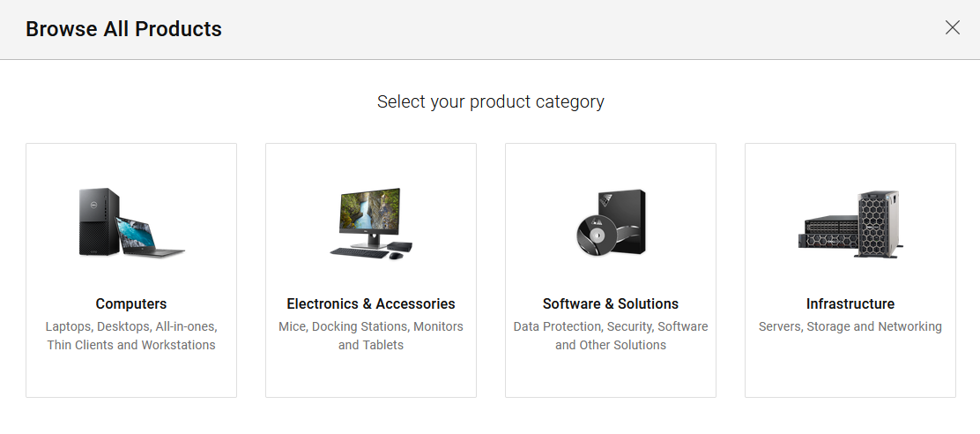The width and height of the screenshot is (980, 434).
Task: Choose the Software & Solutions heading
Action: coord(611,303)
